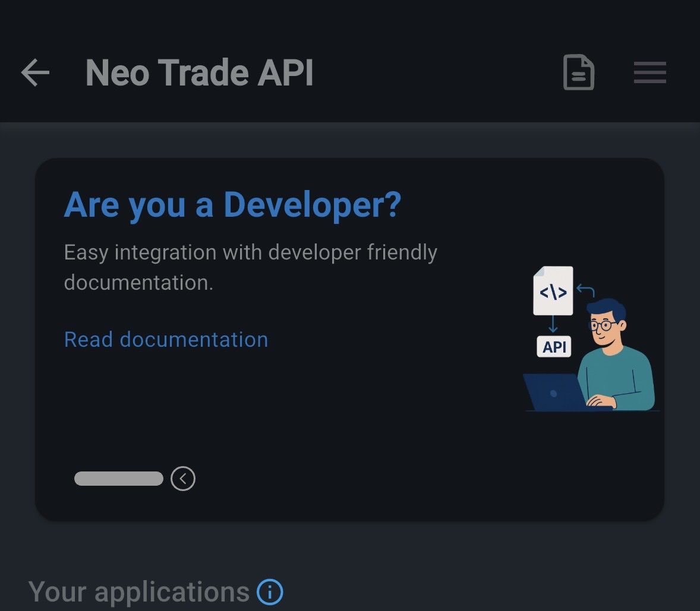Click the 'Your applications' section heading

pyautogui.click(x=139, y=592)
